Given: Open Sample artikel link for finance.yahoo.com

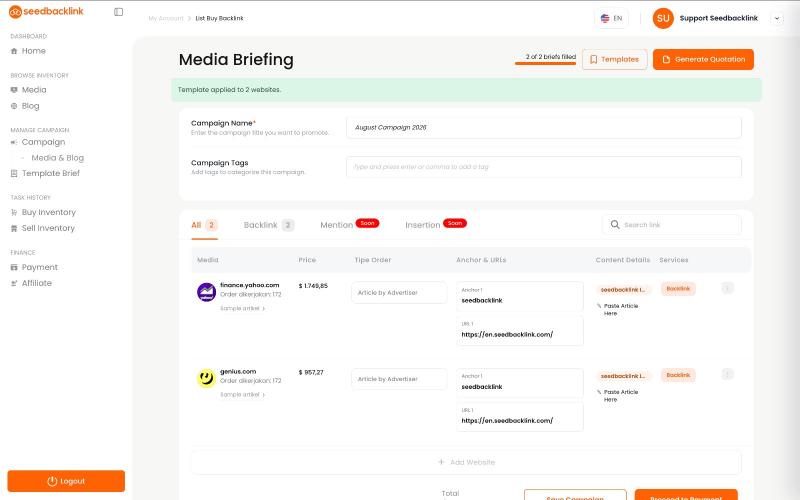Looking at the screenshot, I should point(242,309).
